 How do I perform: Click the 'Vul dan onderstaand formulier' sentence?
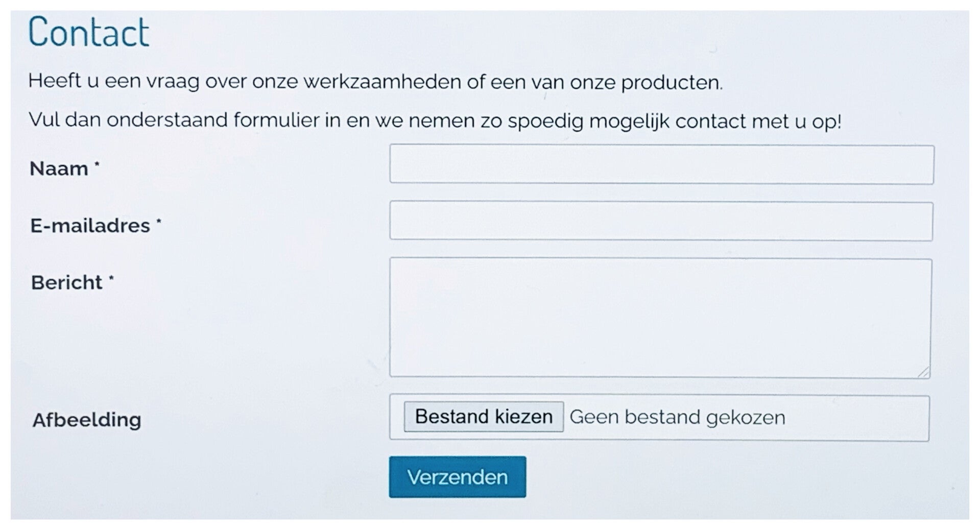[x=434, y=121]
